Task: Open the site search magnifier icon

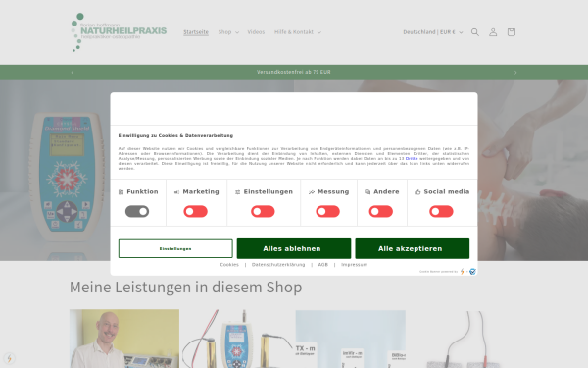Action: [x=475, y=32]
